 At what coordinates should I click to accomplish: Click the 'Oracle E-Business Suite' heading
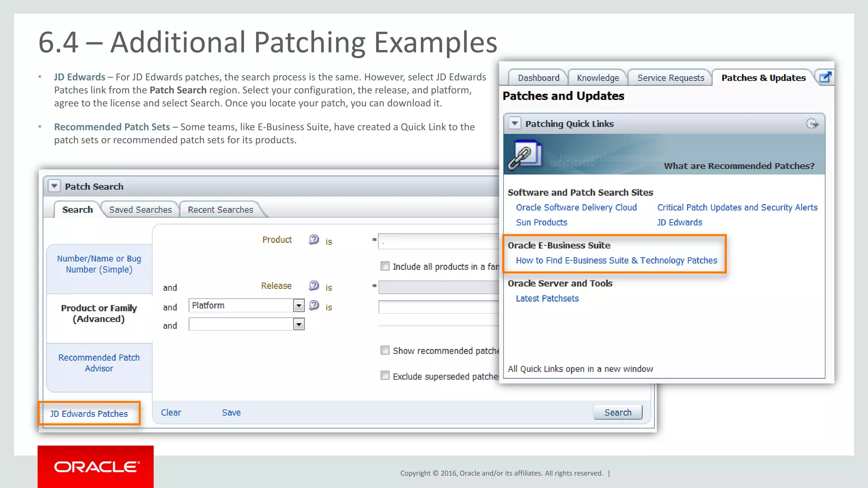click(x=559, y=245)
